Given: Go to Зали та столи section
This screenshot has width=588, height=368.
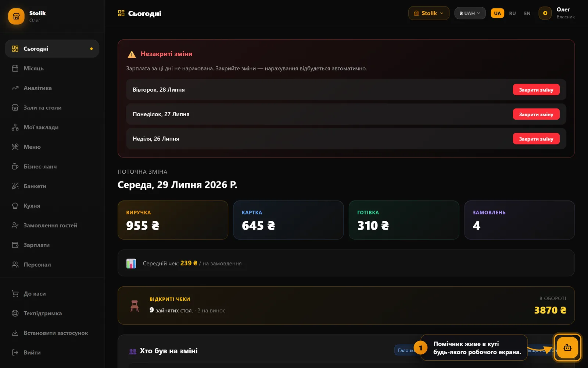Looking at the screenshot, I should (52, 107).
